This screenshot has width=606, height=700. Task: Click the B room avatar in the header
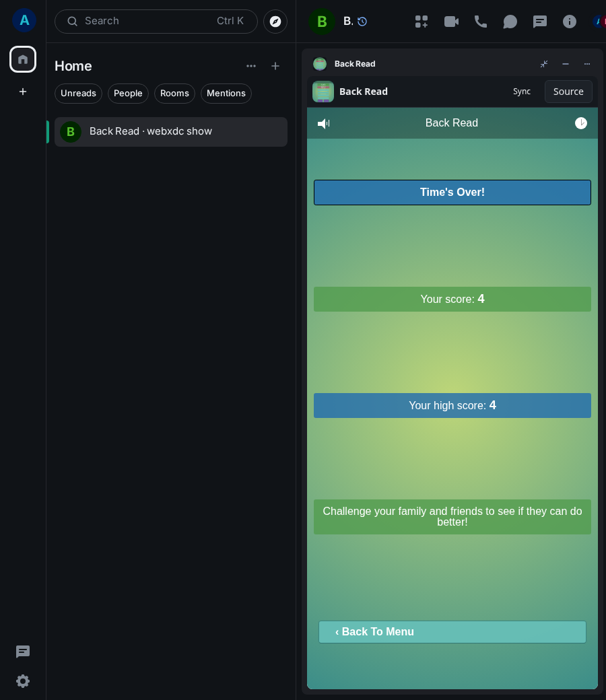click(322, 22)
